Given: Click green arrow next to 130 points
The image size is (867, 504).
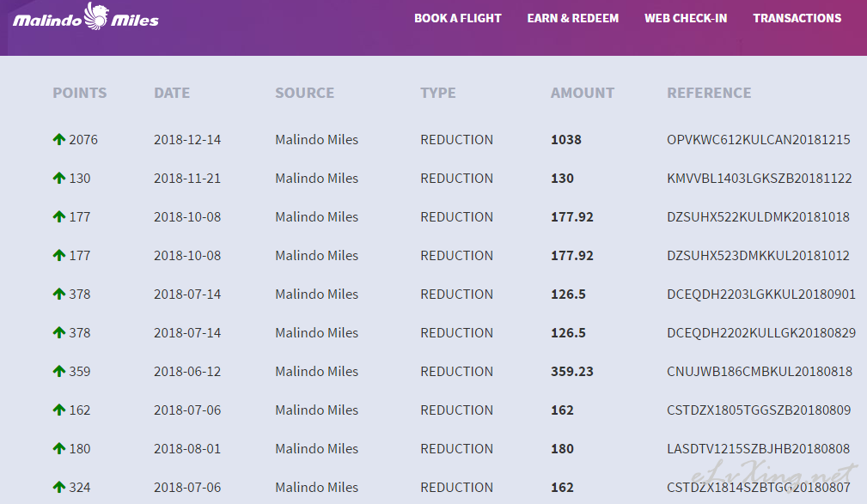Looking at the screenshot, I should 59,178.
